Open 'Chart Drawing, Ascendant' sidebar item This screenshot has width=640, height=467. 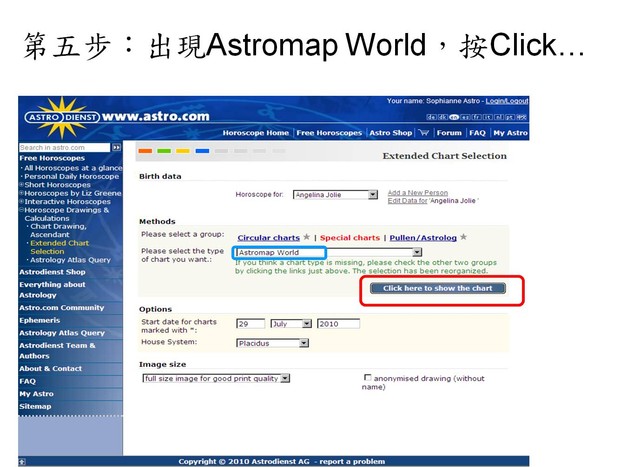pyautogui.click(x=58, y=230)
